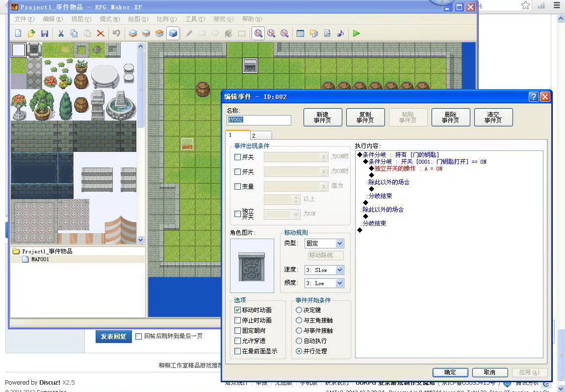The width and height of the screenshot is (565, 392).
Task: Switch to map Layer 3 icon
Action: 159,33
